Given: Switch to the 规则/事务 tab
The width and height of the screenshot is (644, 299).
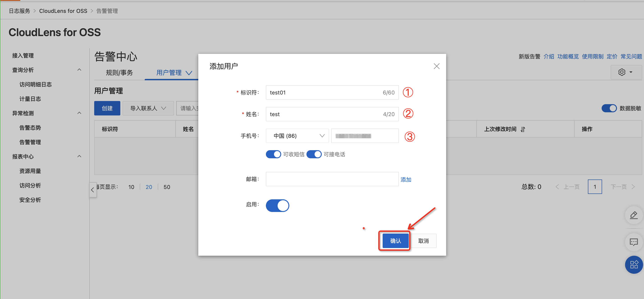Looking at the screenshot, I should 119,73.
